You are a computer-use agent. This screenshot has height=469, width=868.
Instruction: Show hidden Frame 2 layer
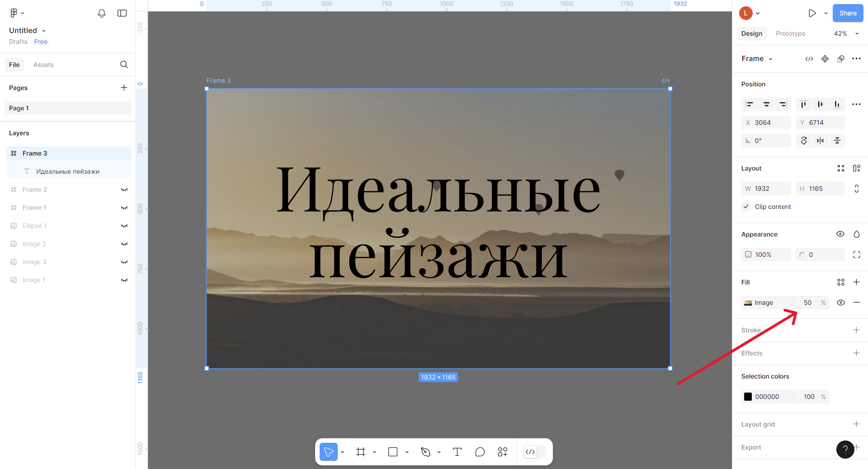[124, 189]
